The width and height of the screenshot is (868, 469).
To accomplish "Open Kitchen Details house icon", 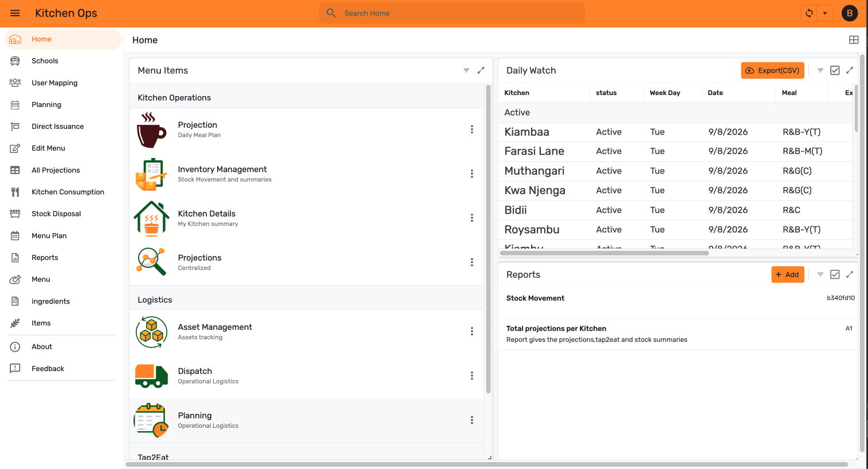I will pos(151,218).
